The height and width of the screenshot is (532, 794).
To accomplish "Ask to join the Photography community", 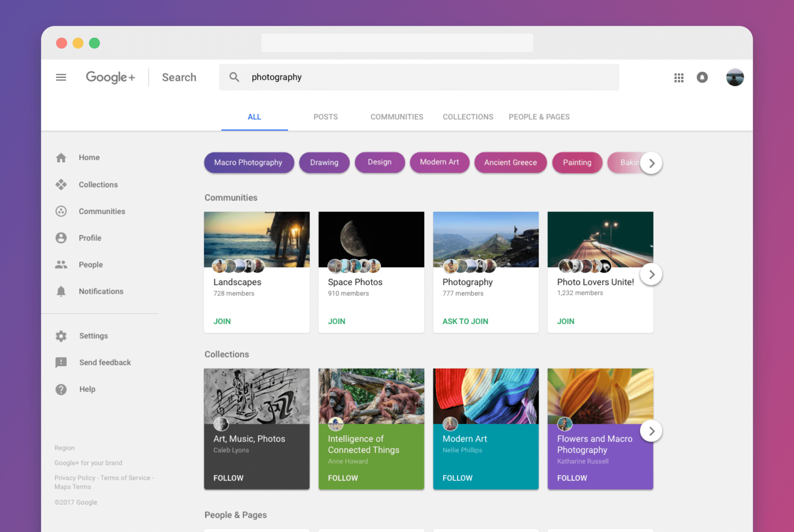I will coord(465,321).
